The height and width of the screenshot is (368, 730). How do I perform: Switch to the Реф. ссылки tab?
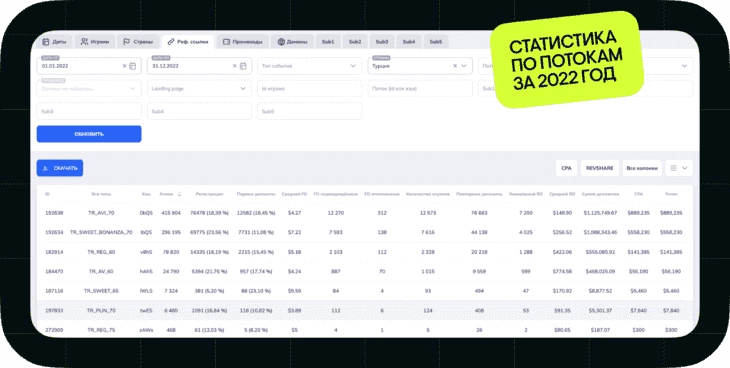coord(188,42)
